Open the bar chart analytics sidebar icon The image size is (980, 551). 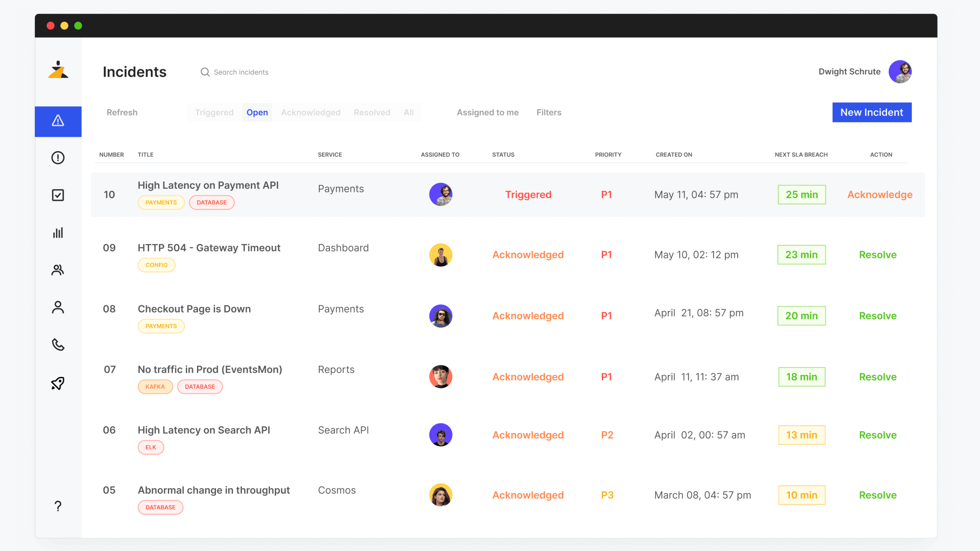click(x=58, y=233)
